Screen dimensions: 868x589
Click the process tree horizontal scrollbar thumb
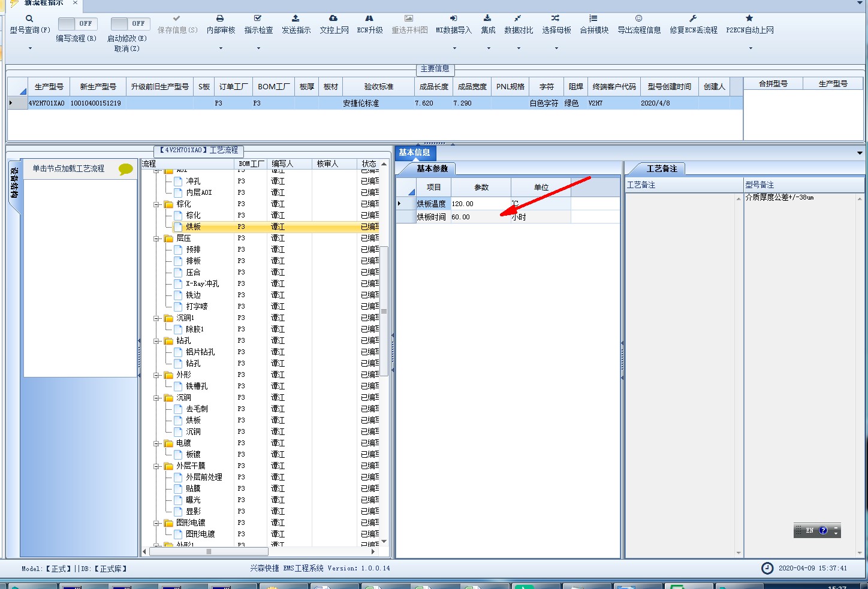pos(209,551)
